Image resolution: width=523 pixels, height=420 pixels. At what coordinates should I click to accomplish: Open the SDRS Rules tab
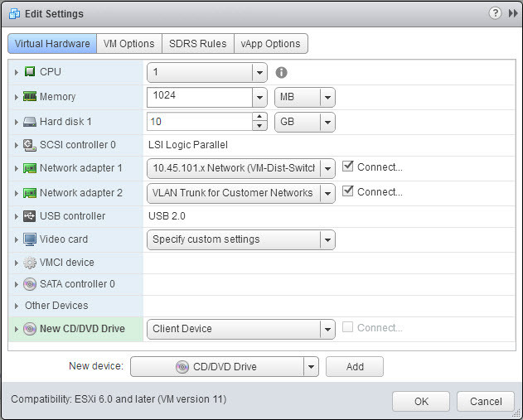click(197, 43)
